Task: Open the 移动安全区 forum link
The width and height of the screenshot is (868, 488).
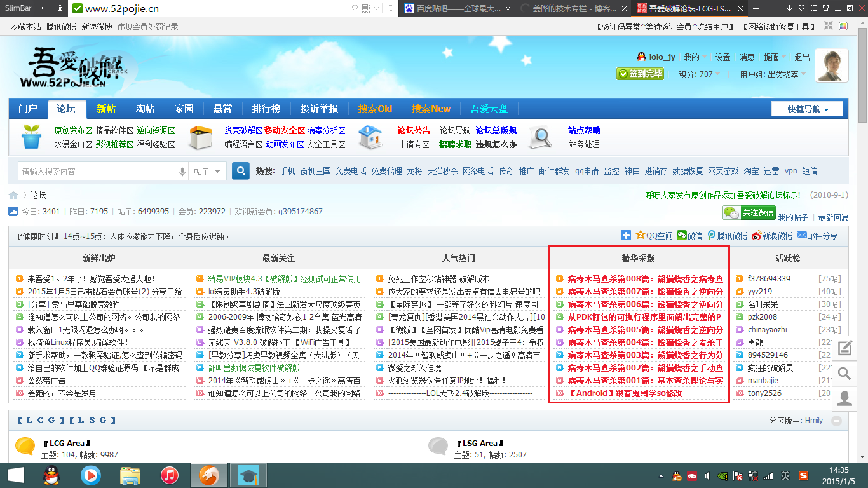Action: pos(285,130)
